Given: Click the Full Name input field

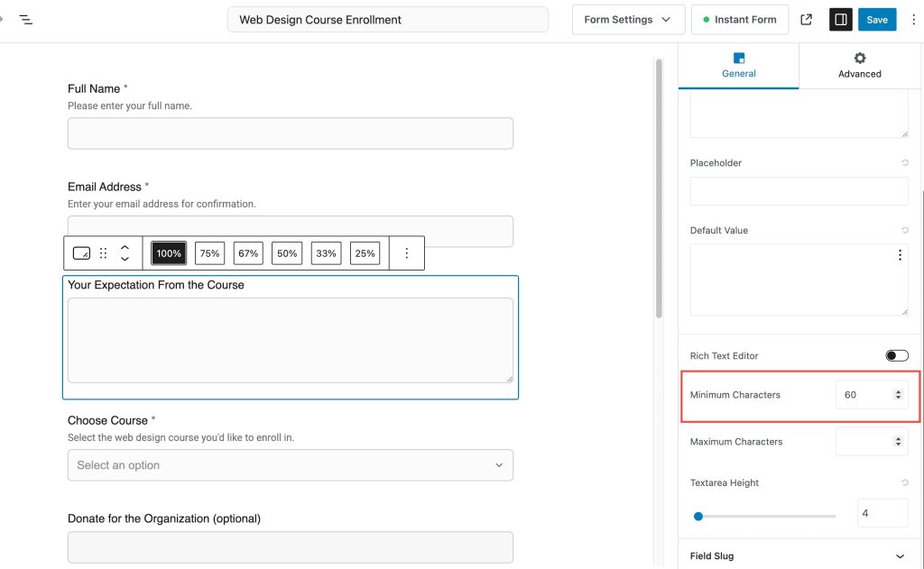Looking at the screenshot, I should coord(290,133).
